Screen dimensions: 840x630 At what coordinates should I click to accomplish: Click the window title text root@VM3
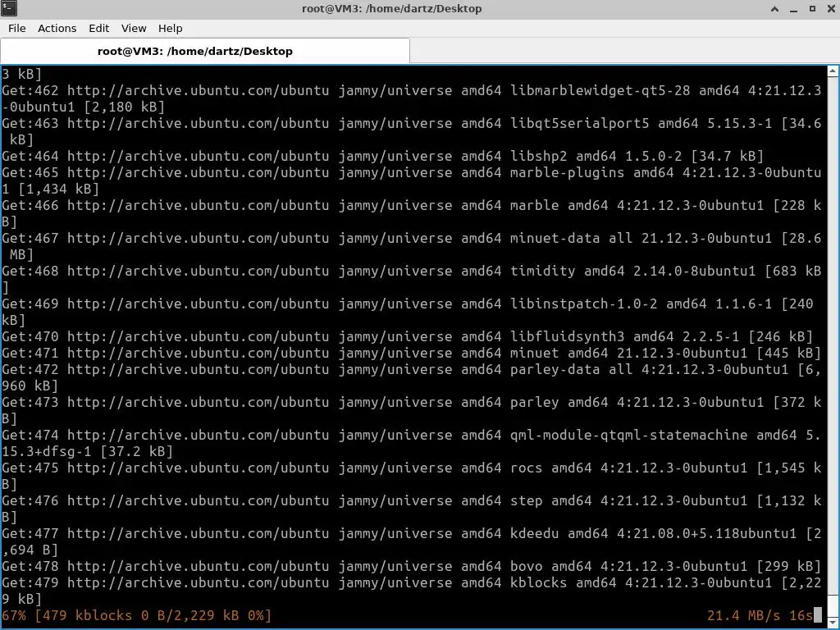pos(391,8)
